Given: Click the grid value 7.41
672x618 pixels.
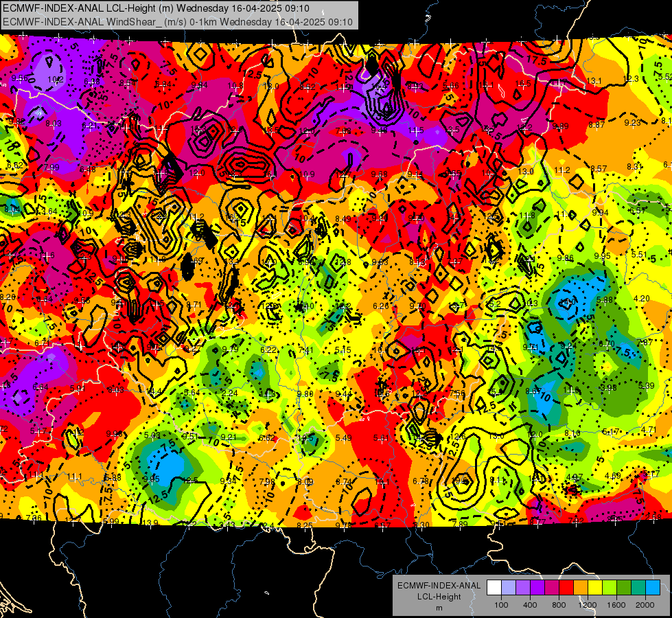Looking at the screenshot, I should coord(306,350).
